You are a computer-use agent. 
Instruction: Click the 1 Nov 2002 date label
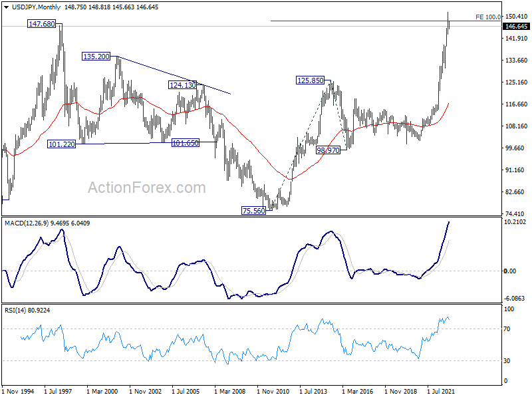click(145, 392)
